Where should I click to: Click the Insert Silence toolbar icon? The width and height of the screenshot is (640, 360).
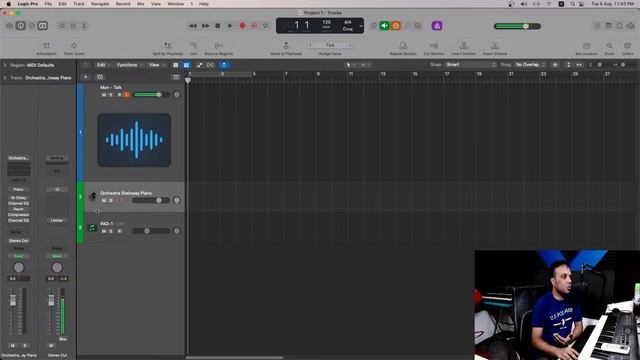click(495, 45)
